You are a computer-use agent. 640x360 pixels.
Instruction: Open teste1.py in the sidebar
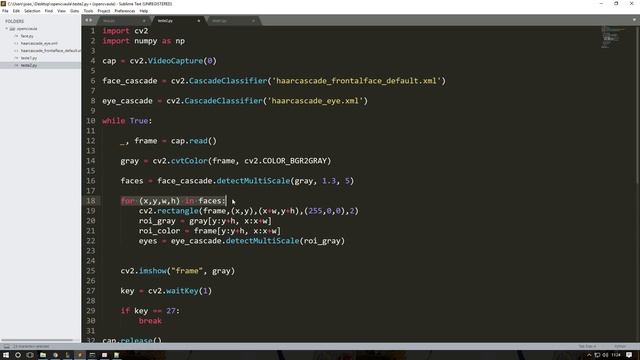[x=29, y=58]
